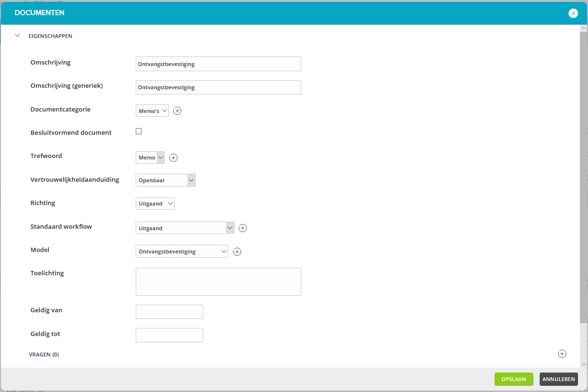Enable the Besluitvormend document checkbox
The width and height of the screenshot is (588, 392).
139,131
